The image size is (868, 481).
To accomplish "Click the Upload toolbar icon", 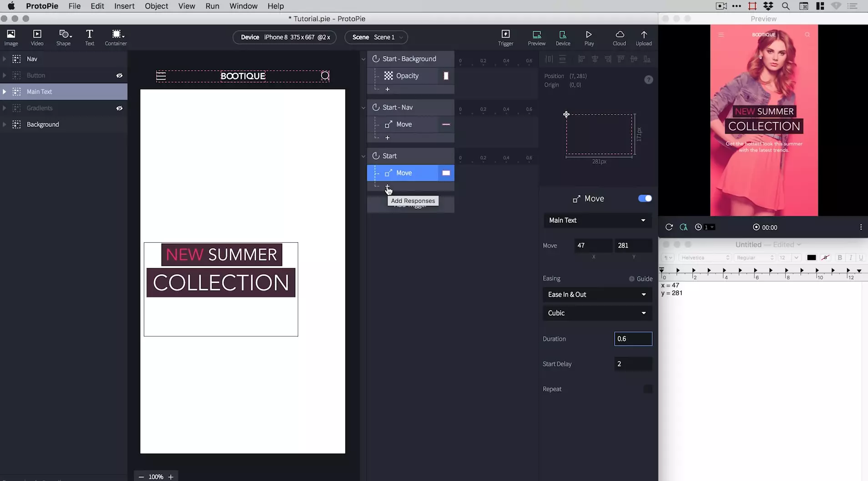I will pyautogui.click(x=644, y=37).
